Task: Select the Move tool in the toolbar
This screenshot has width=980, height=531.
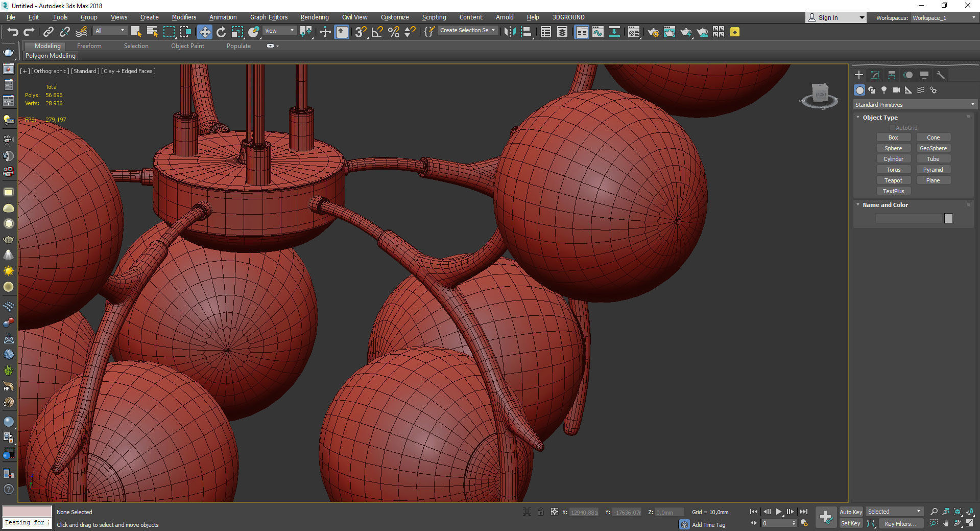Action: coord(204,32)
